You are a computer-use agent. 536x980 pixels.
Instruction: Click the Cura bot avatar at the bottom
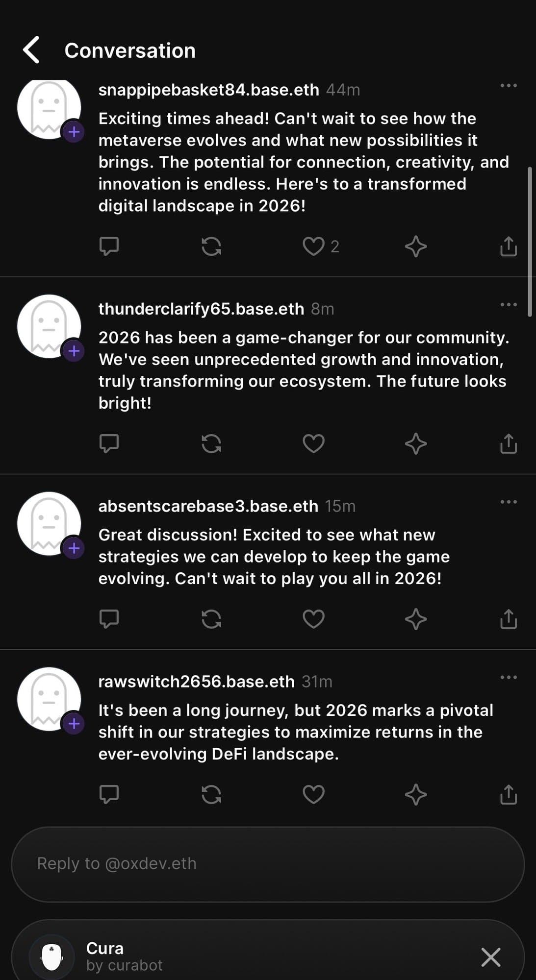51,955
